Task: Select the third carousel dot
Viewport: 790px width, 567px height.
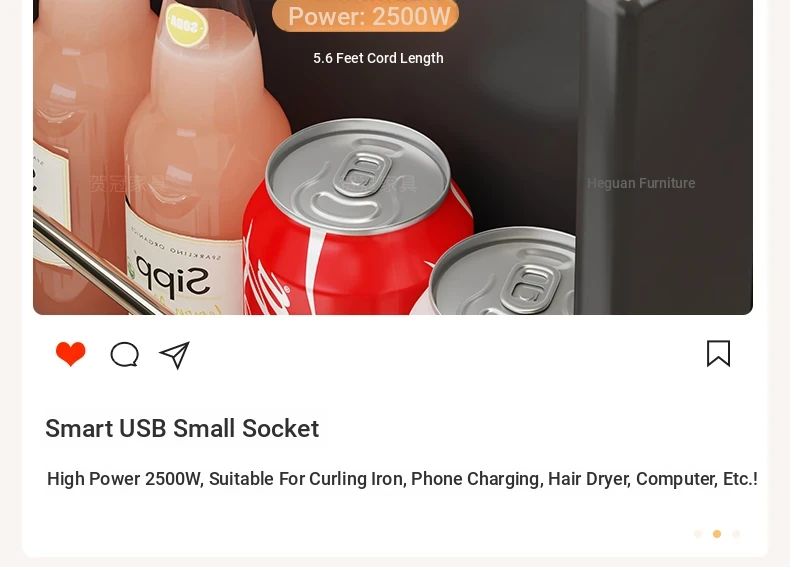Action: tap(736, 534)
